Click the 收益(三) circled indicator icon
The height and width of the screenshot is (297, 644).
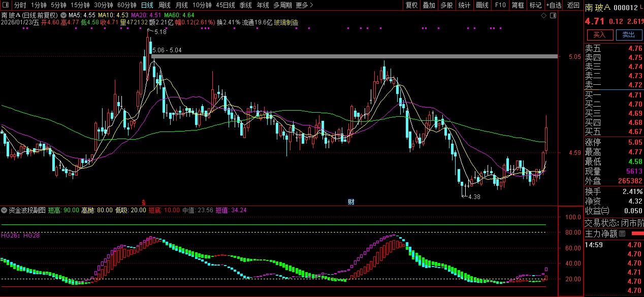coord(605,211)
